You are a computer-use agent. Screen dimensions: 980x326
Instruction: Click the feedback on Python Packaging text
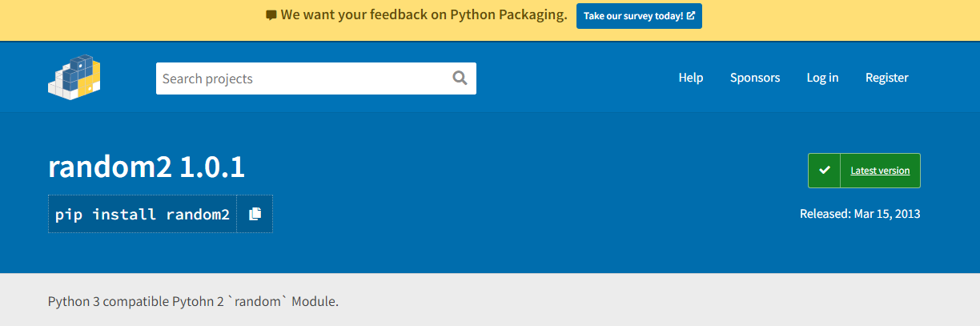pyautogui.click(x=424, y=15)
